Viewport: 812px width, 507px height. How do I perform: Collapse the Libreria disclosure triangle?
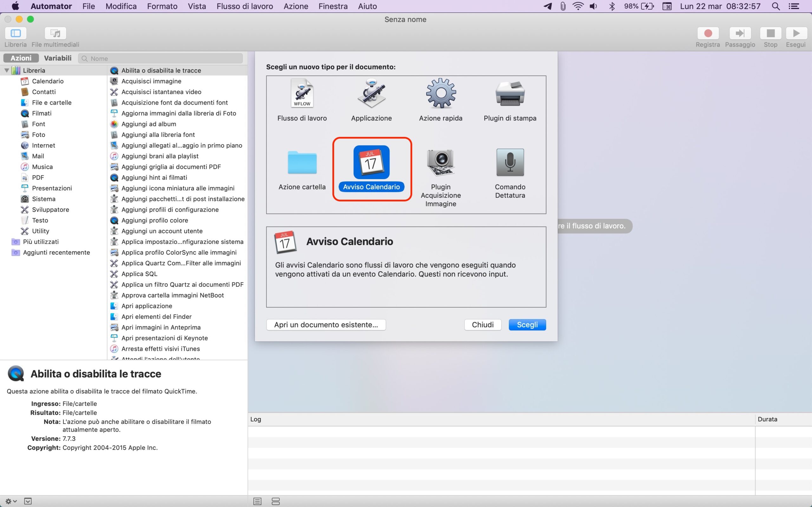click(x=7, y=70)
